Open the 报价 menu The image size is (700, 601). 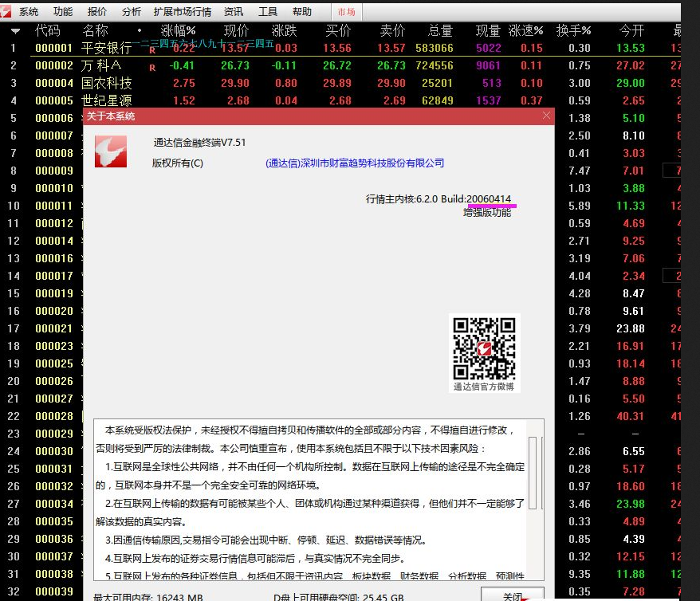tap(97, 12)
